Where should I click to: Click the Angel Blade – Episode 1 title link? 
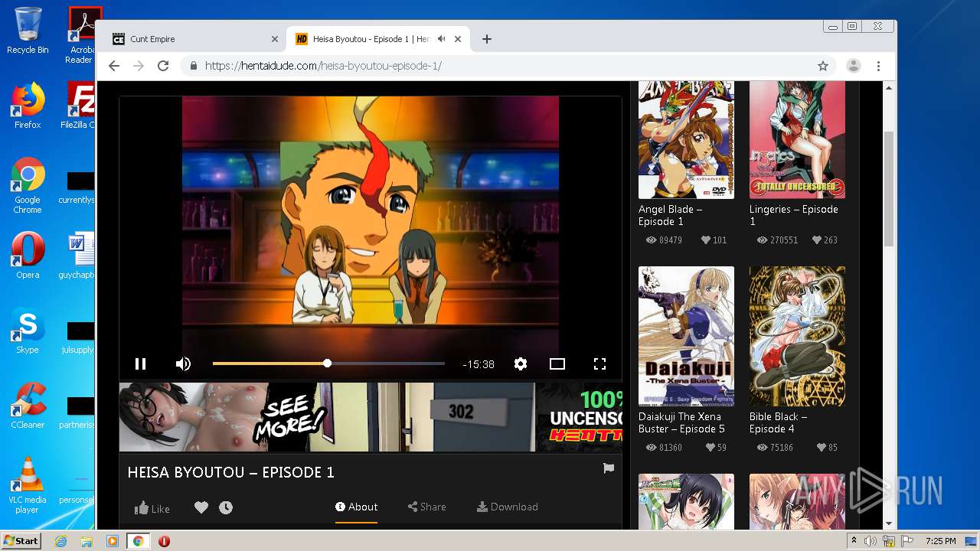(671, 215)
